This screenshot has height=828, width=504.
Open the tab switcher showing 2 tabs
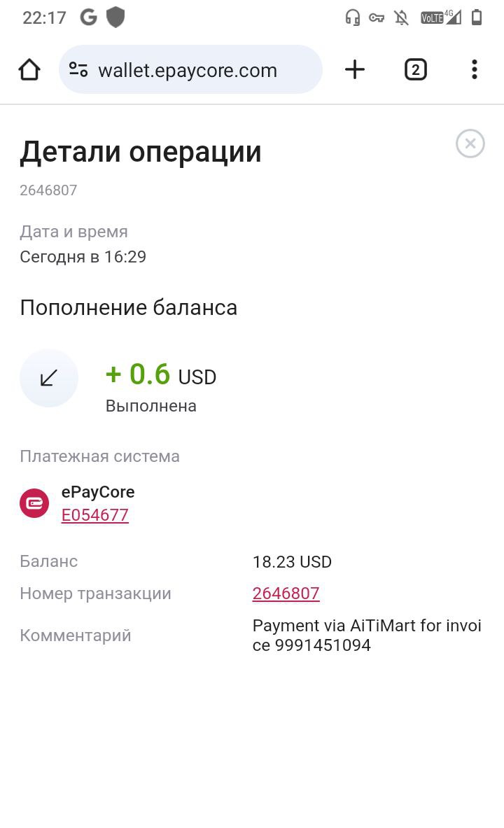(x=416, y=70)
